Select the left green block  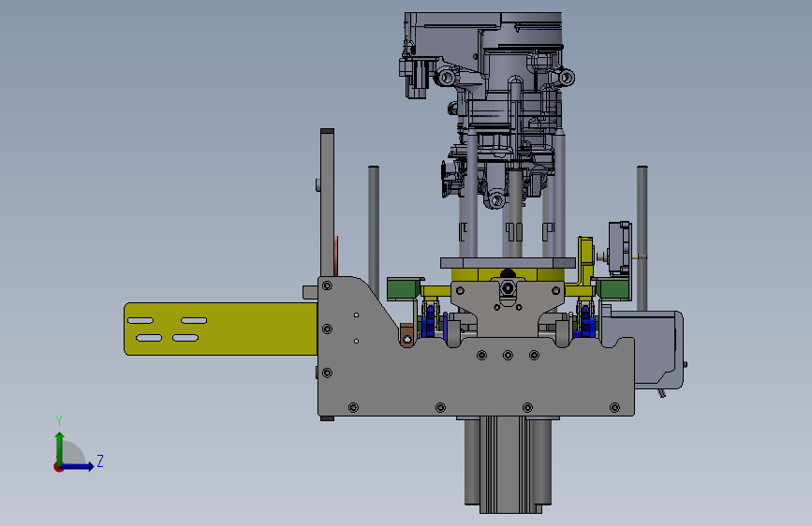(x=404, y=288)
